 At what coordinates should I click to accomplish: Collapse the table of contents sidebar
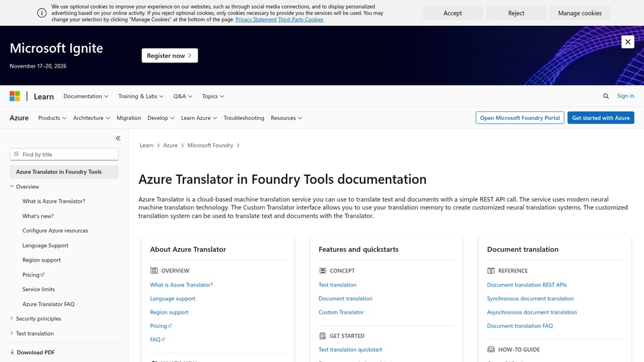(x=118, y=138)
